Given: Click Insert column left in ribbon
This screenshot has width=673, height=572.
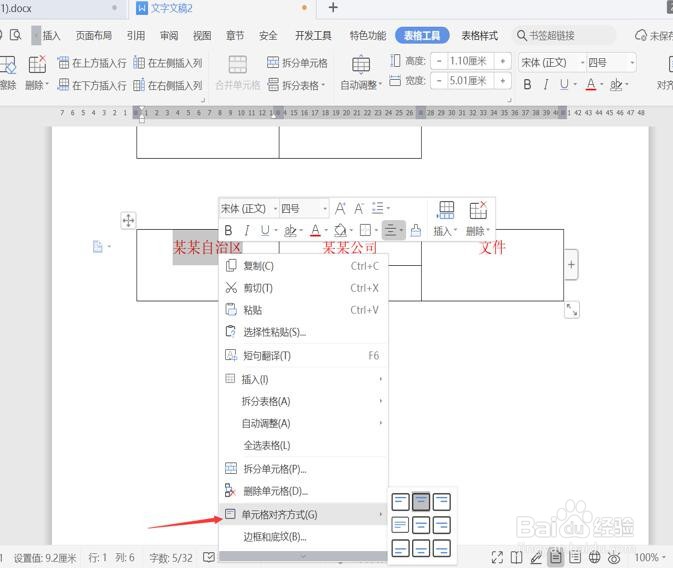Looking at the screenshot, I should pyautogui.click(x=167, y=63).
